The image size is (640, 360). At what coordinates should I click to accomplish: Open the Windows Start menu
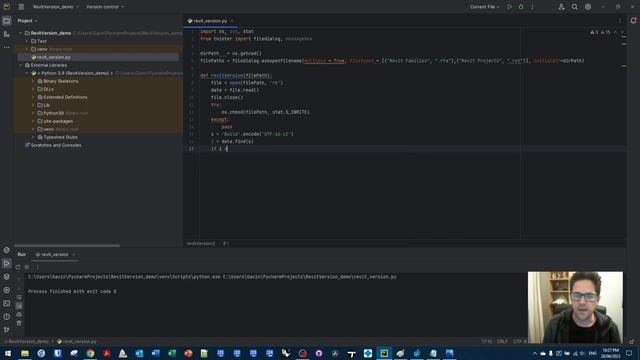click(8, 353)
